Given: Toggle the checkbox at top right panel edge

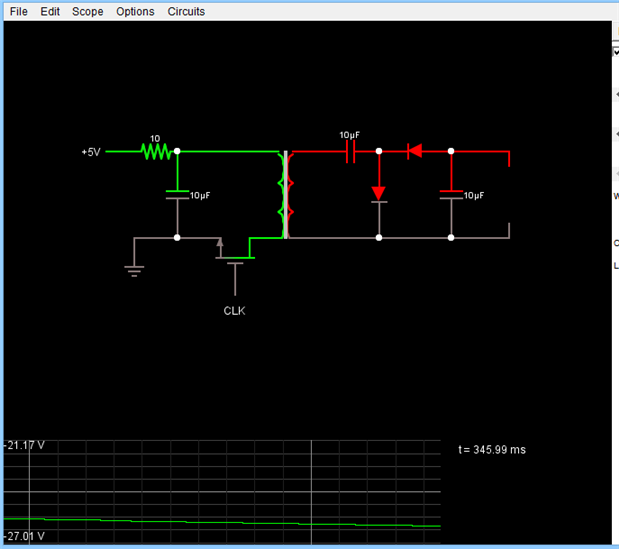Looking at the screenshot, I should coord(616,52).
